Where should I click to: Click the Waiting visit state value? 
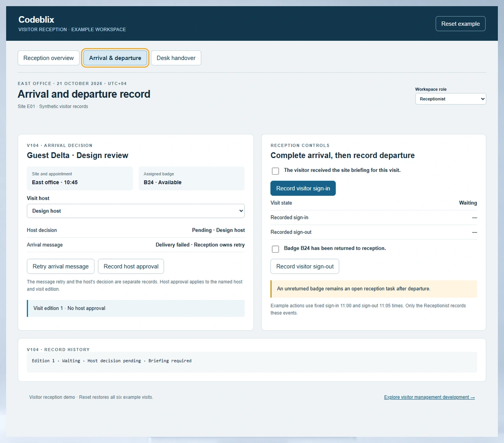tap(468, 203)
